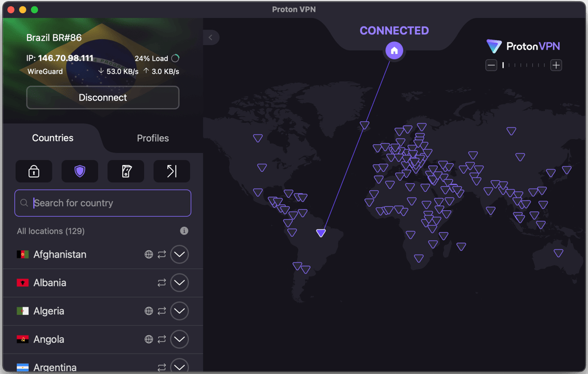This screenshot has height=374, width=588.
Task: Select Angola in the country list
Action: click(x=49, y=339)
